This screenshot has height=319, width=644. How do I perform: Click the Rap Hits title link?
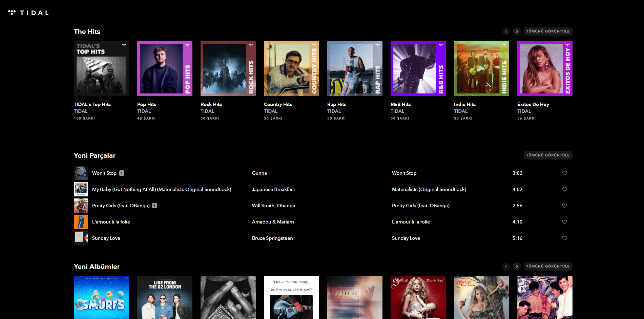coord(337,104)
